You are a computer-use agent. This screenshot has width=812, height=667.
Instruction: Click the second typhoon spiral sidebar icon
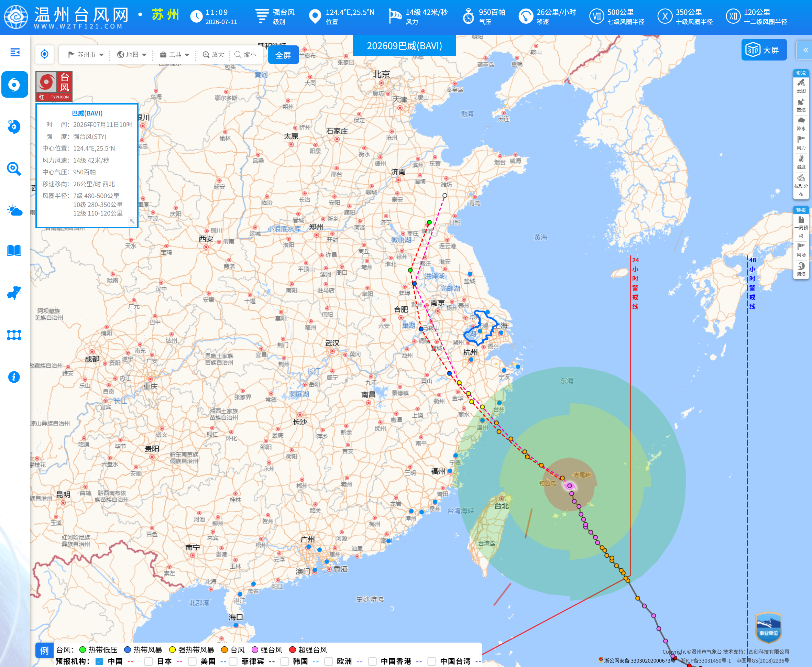click(14, 127)
